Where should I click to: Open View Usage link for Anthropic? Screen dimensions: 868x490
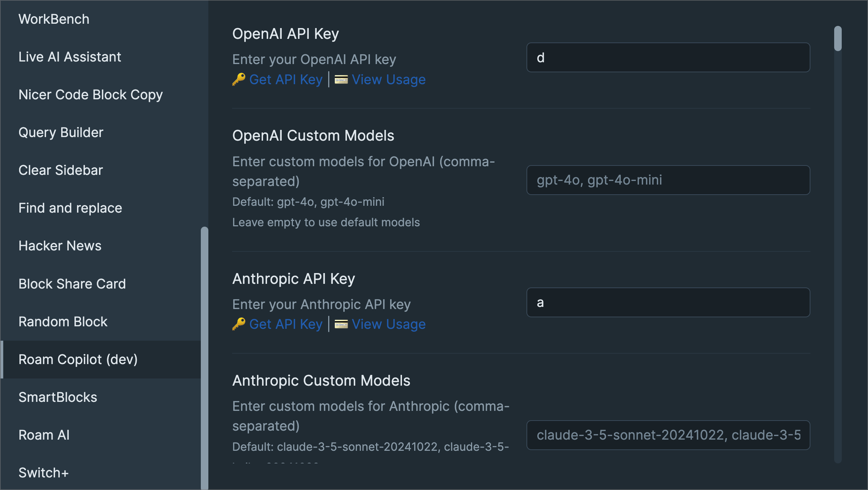[389, 324]
